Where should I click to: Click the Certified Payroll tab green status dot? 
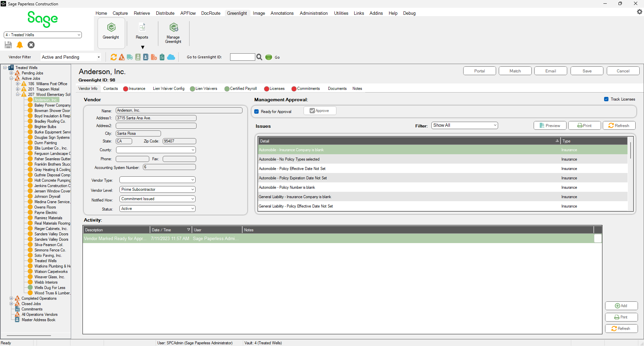coord(227,89)
